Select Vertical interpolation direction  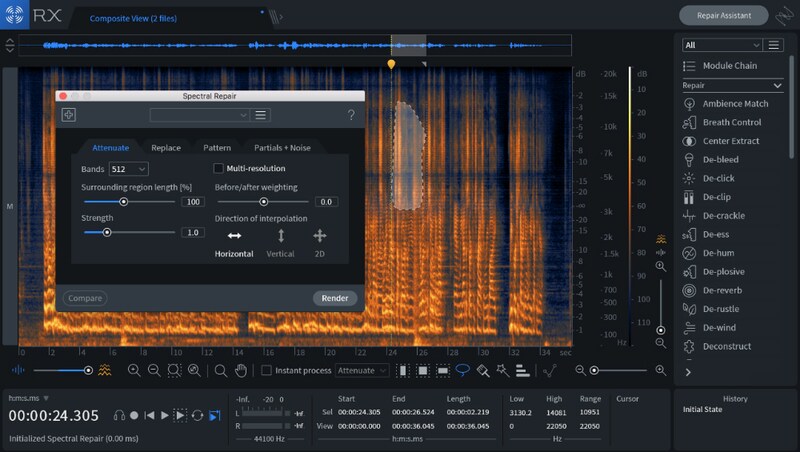[281, 243]
